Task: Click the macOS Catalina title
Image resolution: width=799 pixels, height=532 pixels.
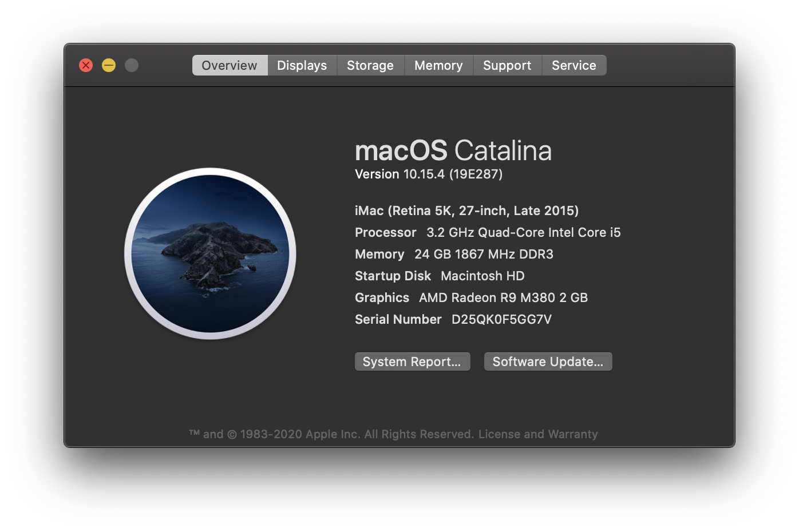Action: pyautogui.click(x=453, y=150)
